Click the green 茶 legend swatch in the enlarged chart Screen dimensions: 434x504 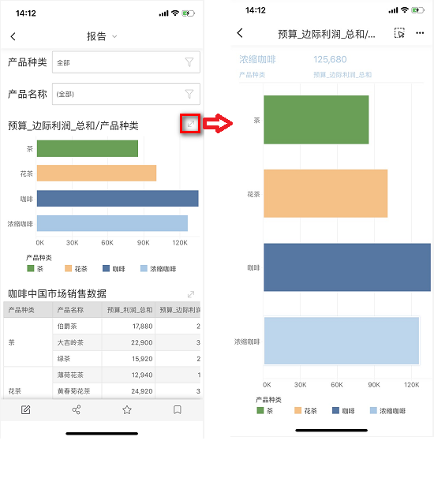(x=260, y=410)
